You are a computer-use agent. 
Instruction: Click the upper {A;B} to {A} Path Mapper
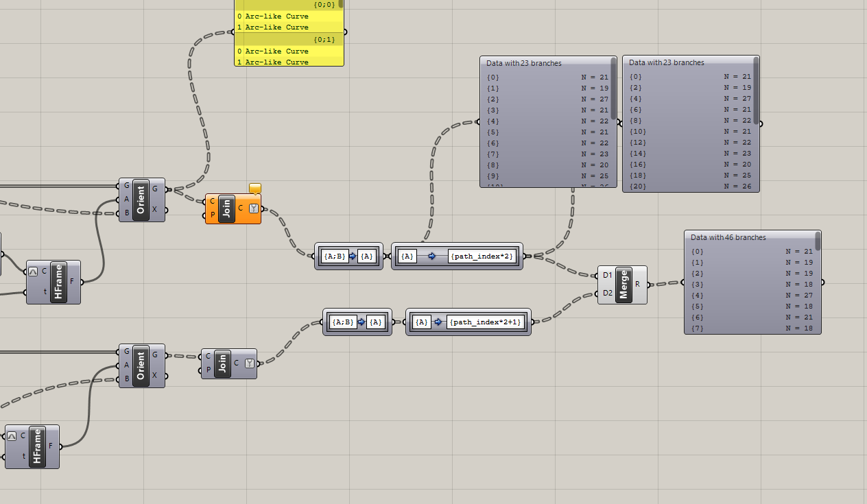348,256
